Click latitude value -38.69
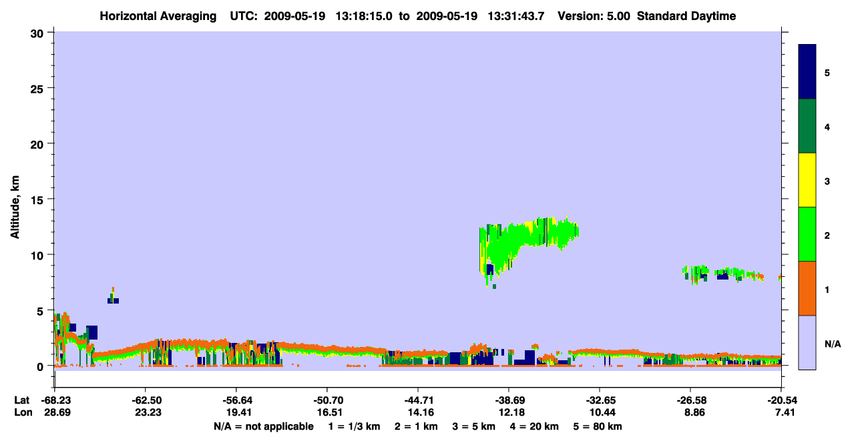This screenshot has height=445, width=868. click(x=509, y=400)
